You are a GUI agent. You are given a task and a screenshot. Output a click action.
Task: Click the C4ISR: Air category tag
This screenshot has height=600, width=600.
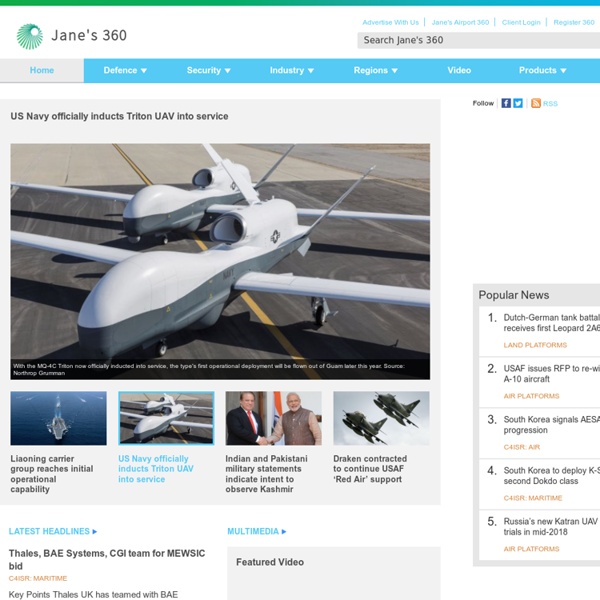tap(522, 447)
